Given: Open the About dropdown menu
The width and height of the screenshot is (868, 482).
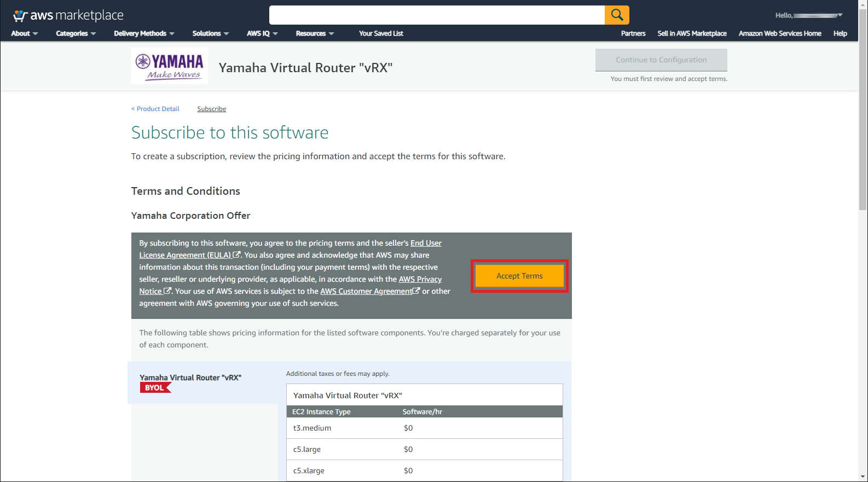Looking at the screenshot, I should [25, 33].
